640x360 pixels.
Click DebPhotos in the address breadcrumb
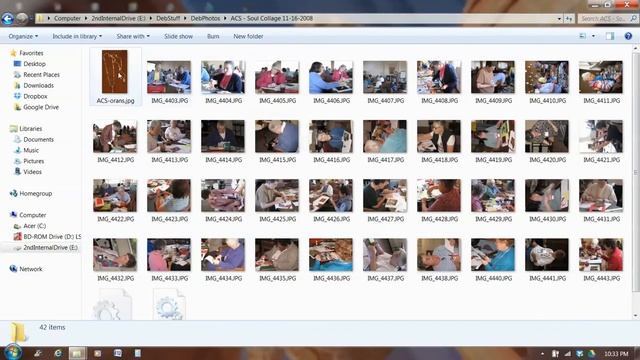click(x=205, y=18)
